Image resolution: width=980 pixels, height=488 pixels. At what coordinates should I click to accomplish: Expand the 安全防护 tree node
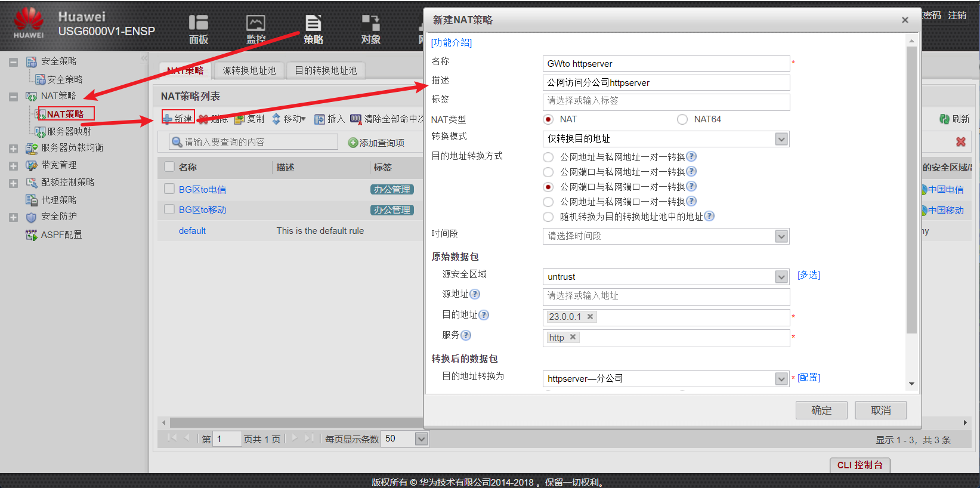(13, 218)
